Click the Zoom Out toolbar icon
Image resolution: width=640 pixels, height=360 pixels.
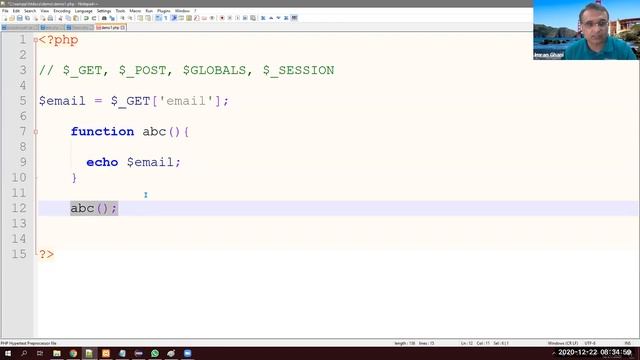[x=130, y=18]
